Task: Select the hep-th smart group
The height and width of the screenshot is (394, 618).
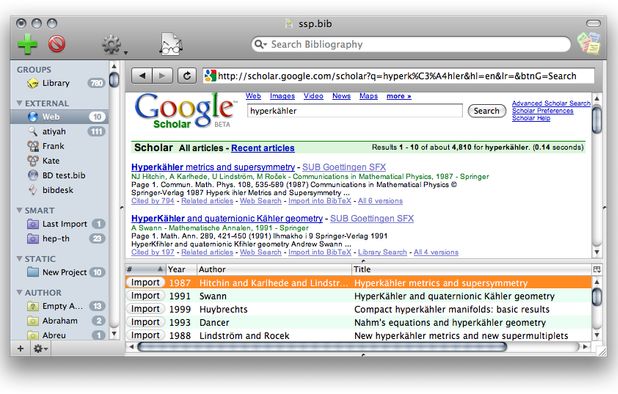Action: (59, 238)
